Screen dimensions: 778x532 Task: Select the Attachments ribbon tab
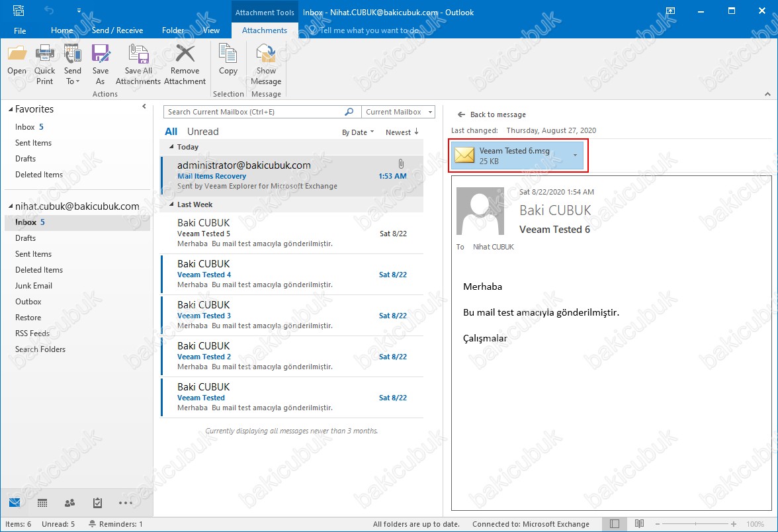point(265,30)
